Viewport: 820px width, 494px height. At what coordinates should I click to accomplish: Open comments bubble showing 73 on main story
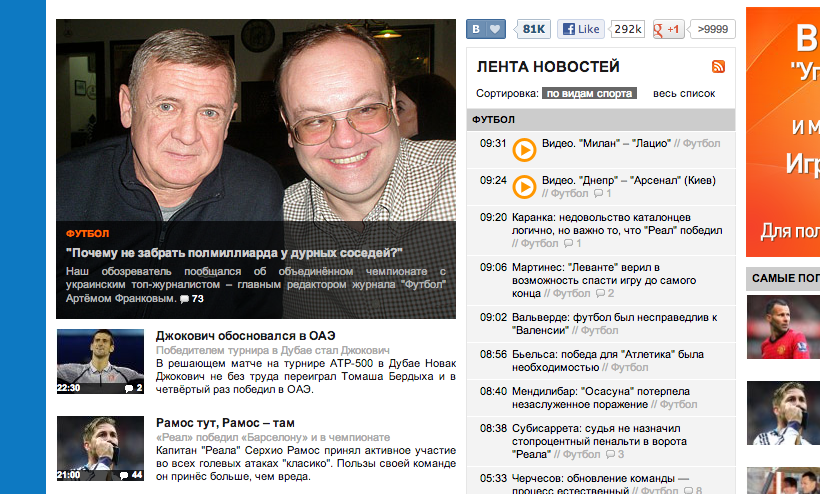[x=191, y=299]
